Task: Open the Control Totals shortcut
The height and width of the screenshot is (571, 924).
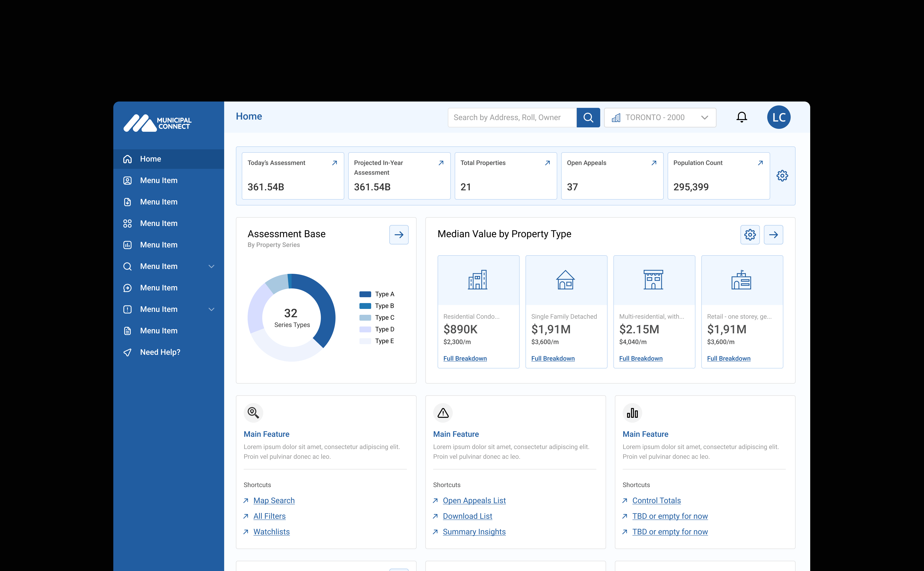Action: [x=656, y=500]
